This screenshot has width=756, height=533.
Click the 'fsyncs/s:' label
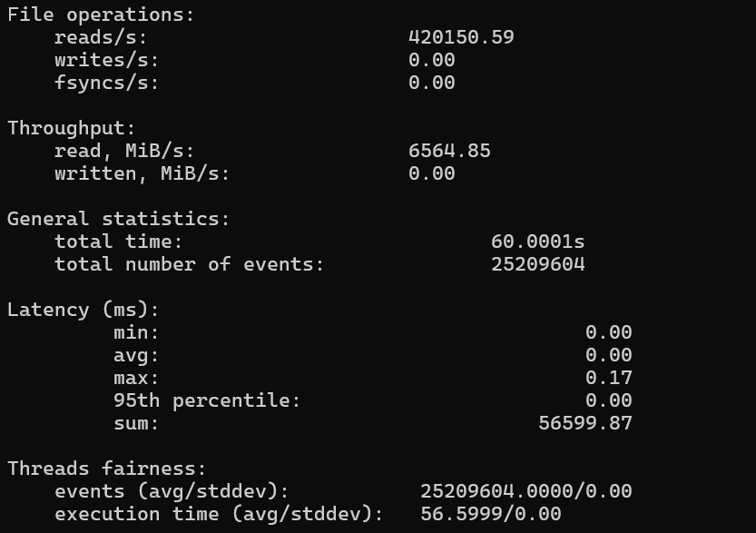click(x=106, y=83)
